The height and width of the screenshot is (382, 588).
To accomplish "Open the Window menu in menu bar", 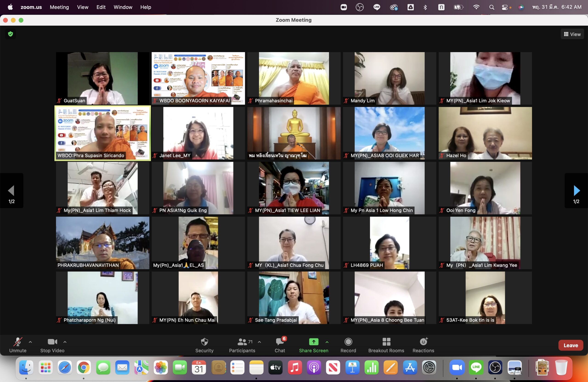I will pyautogui.click(x=123, y=7).
